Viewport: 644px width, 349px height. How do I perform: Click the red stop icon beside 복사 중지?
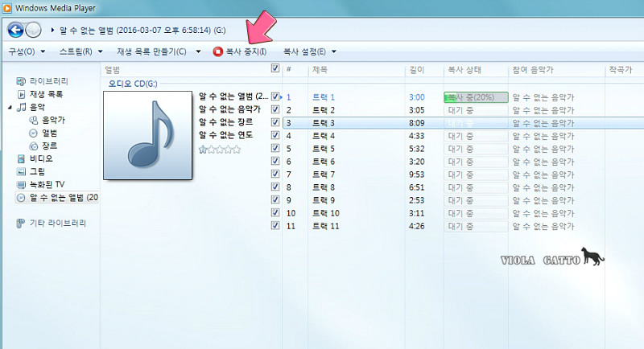pos(217,51)
